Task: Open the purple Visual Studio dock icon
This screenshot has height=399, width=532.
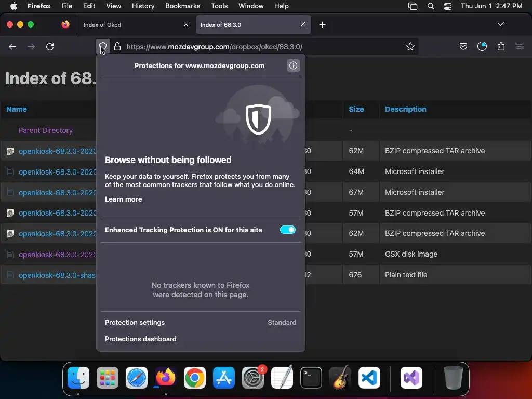Action: point(411,378)
